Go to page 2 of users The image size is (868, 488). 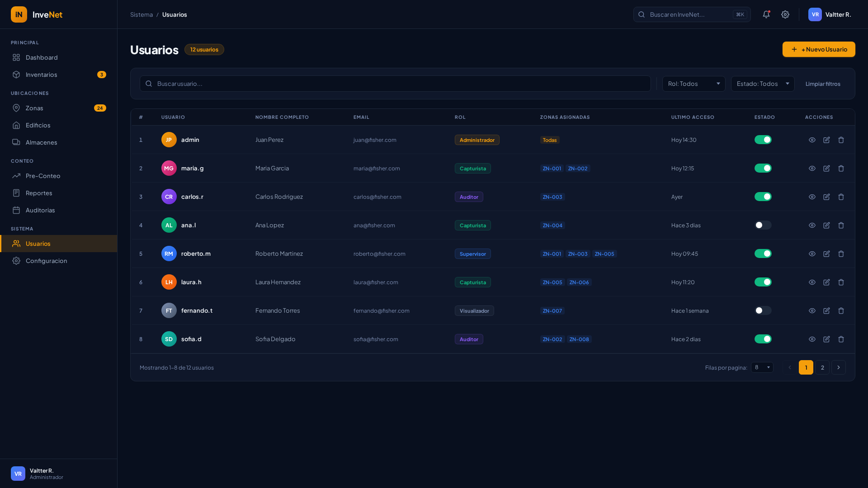pos(822,367)
